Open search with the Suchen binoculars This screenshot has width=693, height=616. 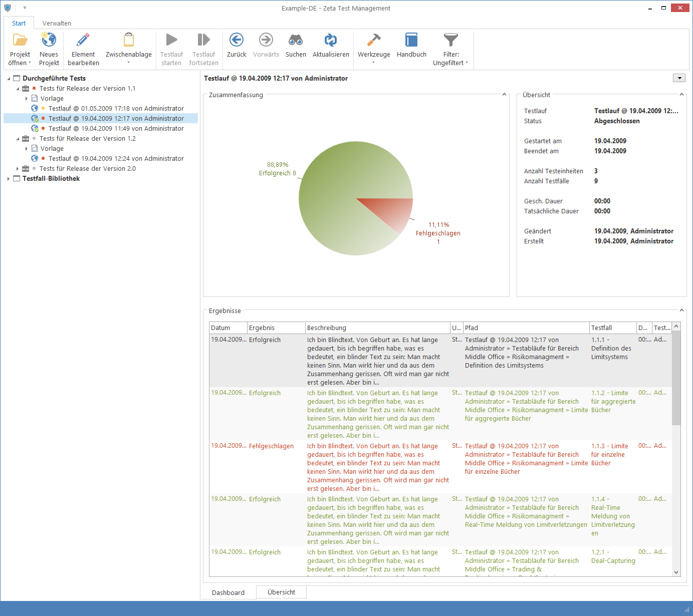point(296,40)
